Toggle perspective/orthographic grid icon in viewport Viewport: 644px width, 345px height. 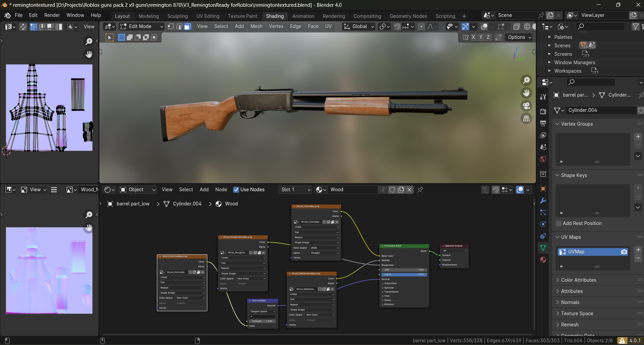pyautogui.click(x=526, y=119)
